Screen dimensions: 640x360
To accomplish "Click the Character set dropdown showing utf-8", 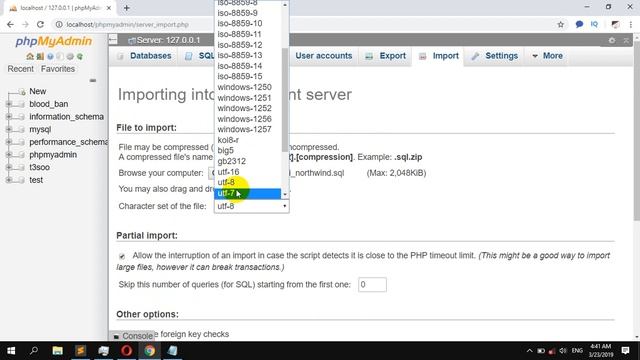I will coord(251,206).
